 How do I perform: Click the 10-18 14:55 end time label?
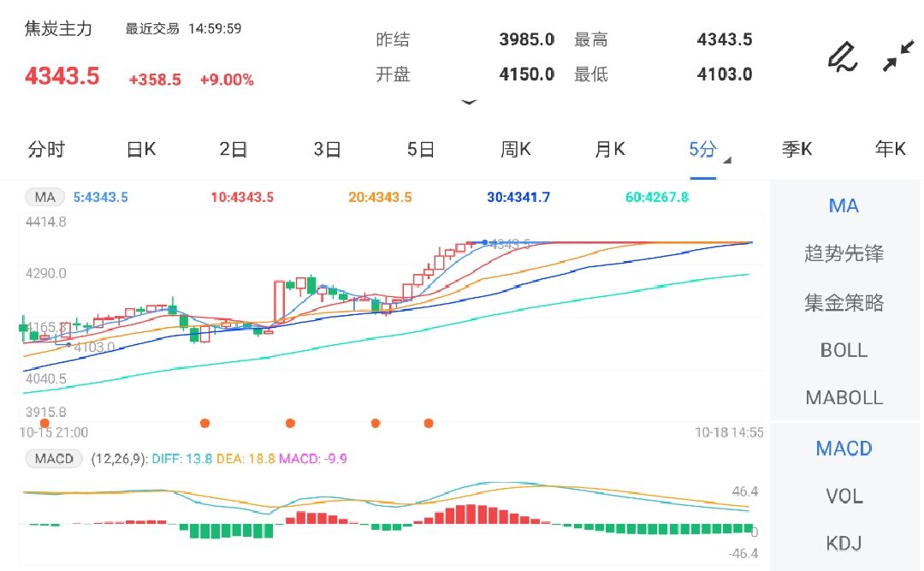[x=729, y=432]
